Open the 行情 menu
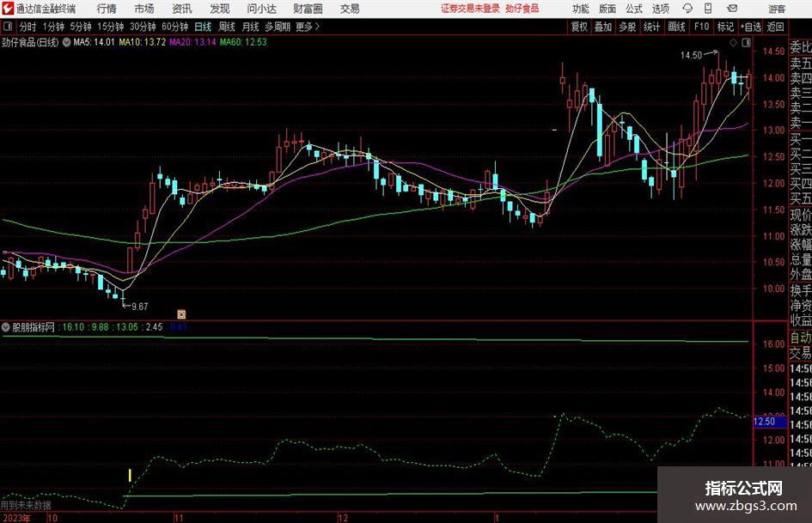The width and height of the screenshot is (812, 523). pos(107,9)
